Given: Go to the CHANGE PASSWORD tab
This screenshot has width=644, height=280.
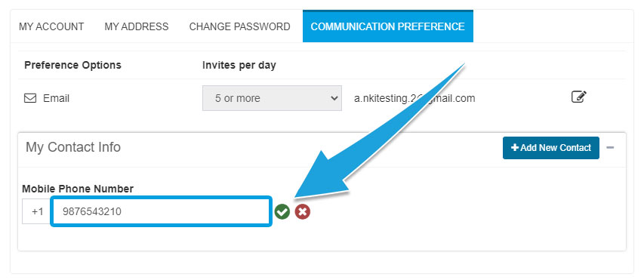Looking at the screenshot, I should point(239,26).
